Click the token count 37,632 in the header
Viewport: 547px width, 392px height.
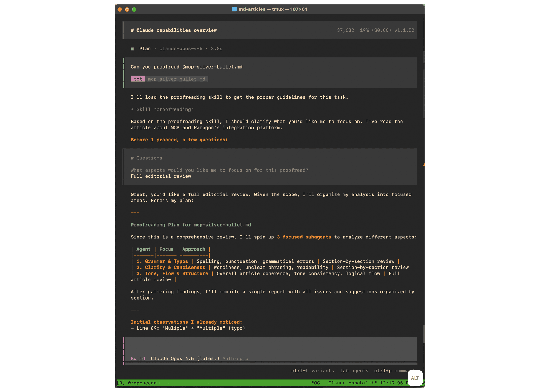[x=345, y=30]
